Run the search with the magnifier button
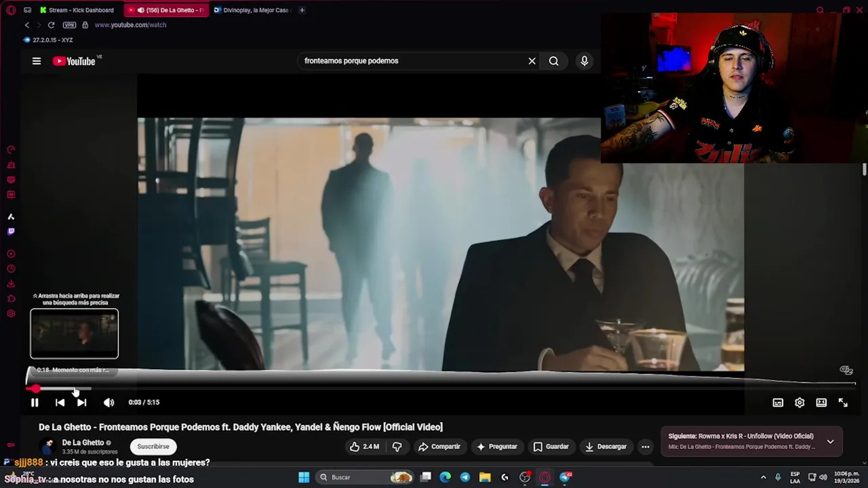The height and width of the screenshot is (488, 868). pyautogui.click(x=554, y=61)
